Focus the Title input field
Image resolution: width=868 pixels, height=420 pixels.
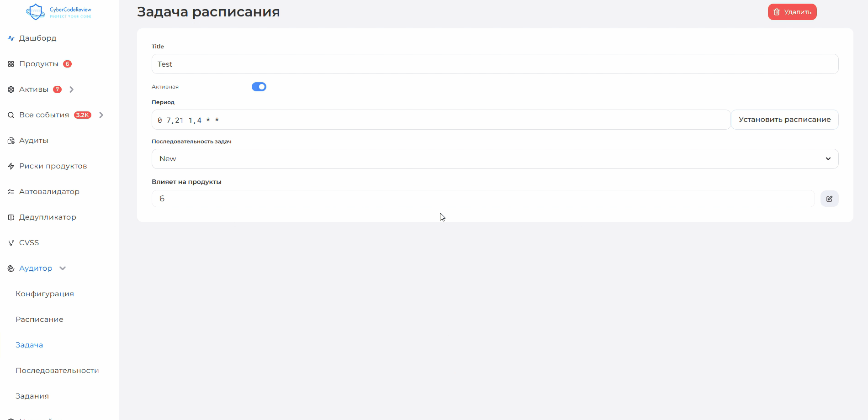(x=495, y=64)
